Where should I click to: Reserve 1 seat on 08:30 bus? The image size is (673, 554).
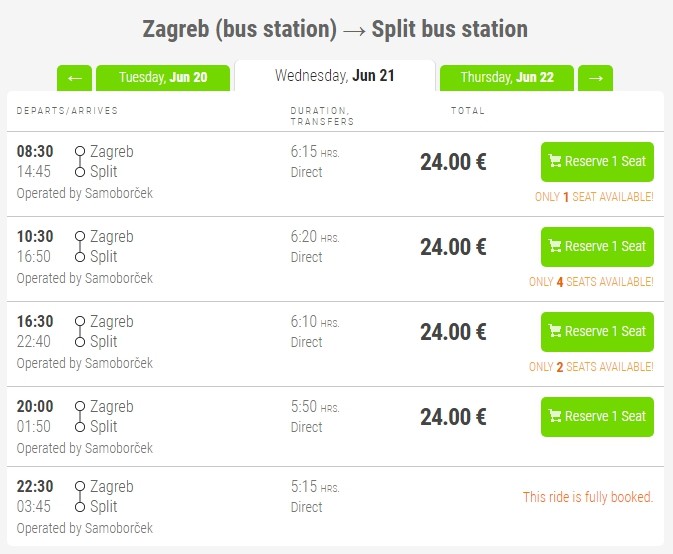[597, 162]
